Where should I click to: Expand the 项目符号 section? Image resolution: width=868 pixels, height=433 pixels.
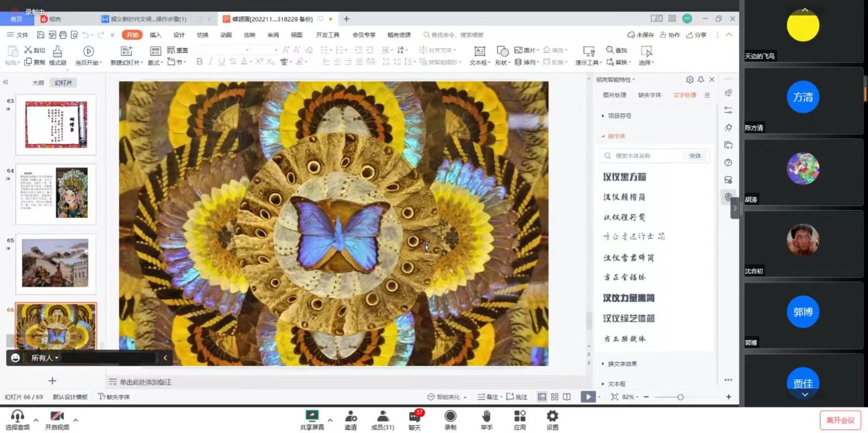tap(619, 116)
